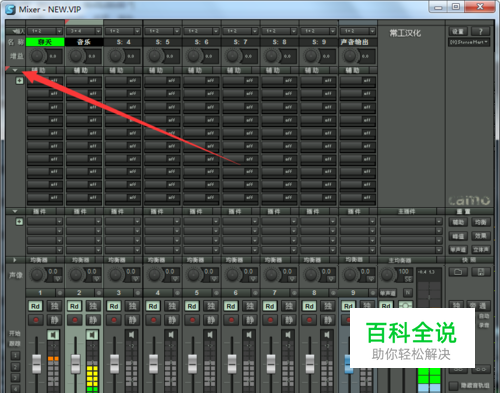Click the small dot icon beside track number 1

point(60,293)
